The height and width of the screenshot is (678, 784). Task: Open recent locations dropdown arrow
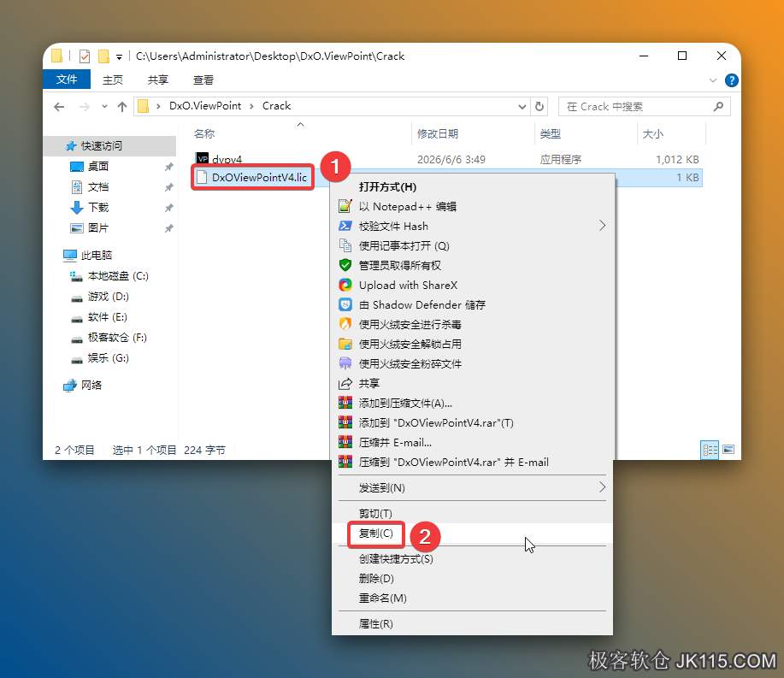click(x=104, y=107)
